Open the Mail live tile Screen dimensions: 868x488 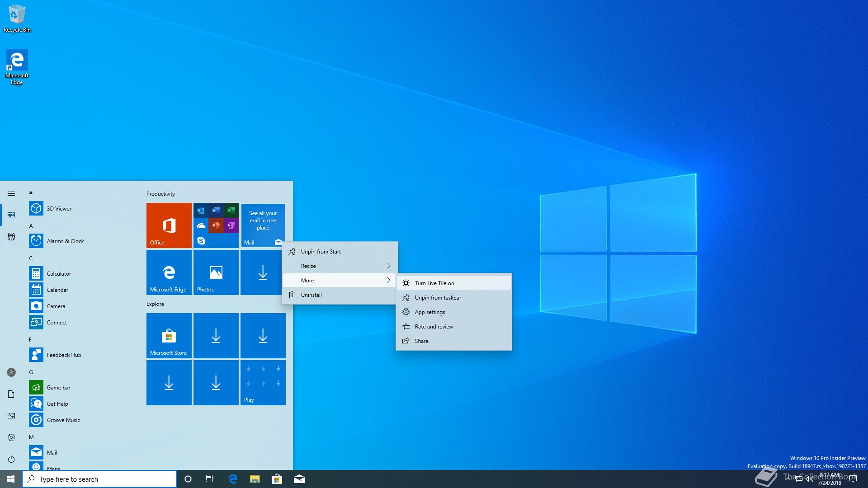click(263, 225)
